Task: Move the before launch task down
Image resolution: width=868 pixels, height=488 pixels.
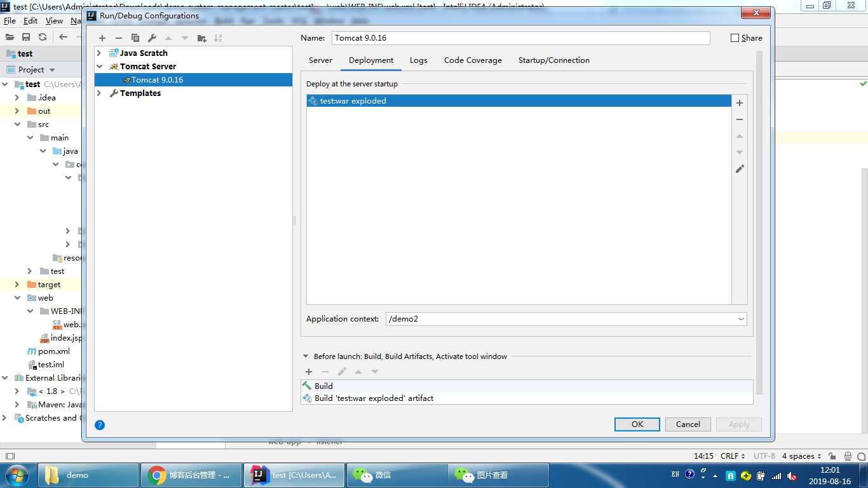Action: click(x=375, y=372)
